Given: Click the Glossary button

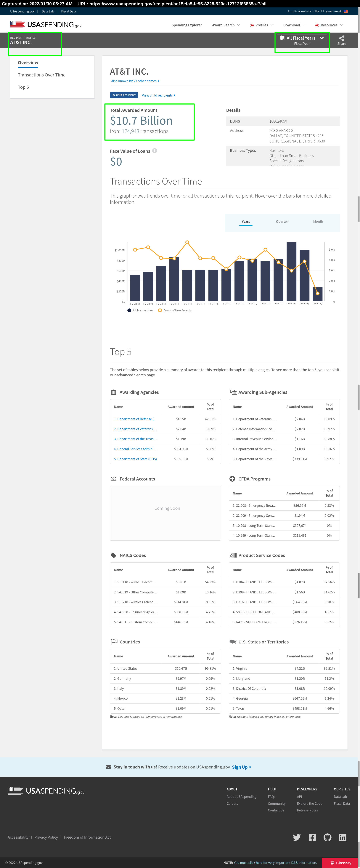Looking at the screenshot, I should 340,863.
